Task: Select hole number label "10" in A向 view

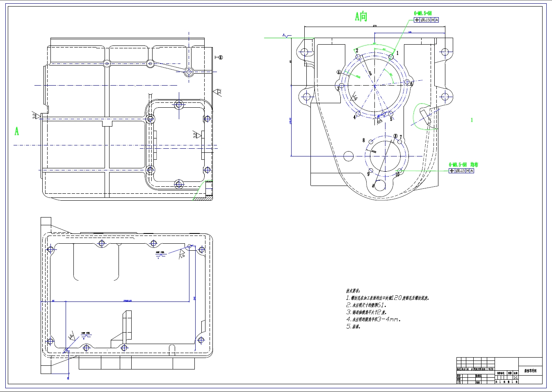Action: [x=397, y=174]
